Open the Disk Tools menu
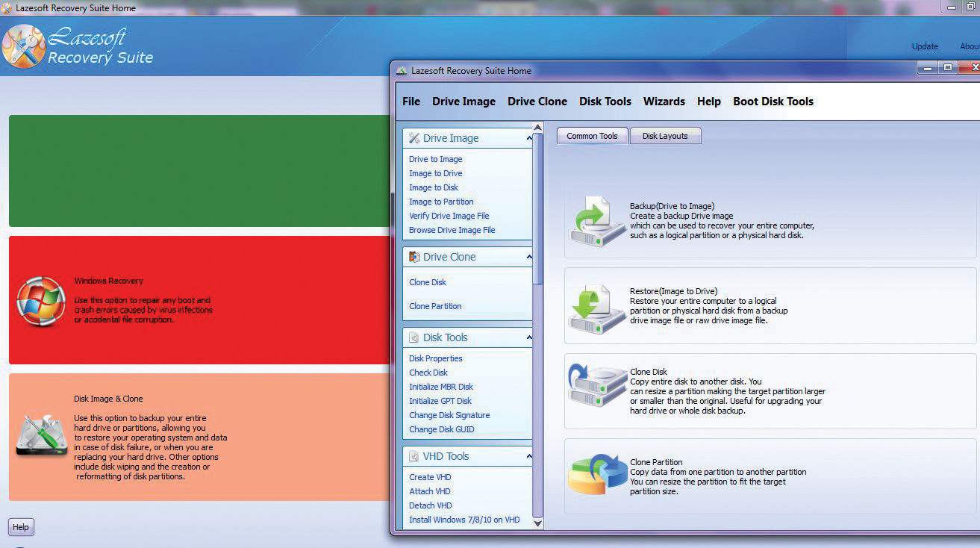The image size is (980, 548). tap(605, 102)
